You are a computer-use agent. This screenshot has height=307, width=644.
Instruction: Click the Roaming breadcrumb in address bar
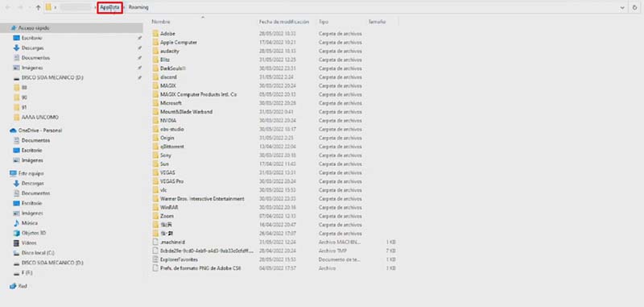tap(138, 7)
